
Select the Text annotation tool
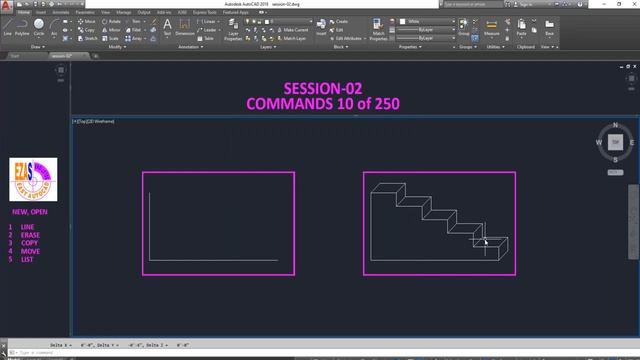tap(167, 28)
